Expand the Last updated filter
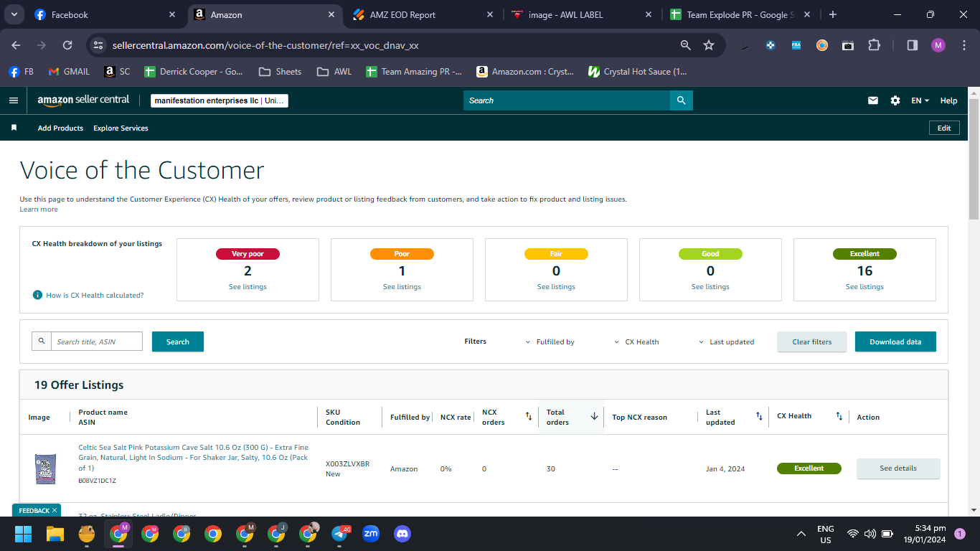 tap(727, 342)
